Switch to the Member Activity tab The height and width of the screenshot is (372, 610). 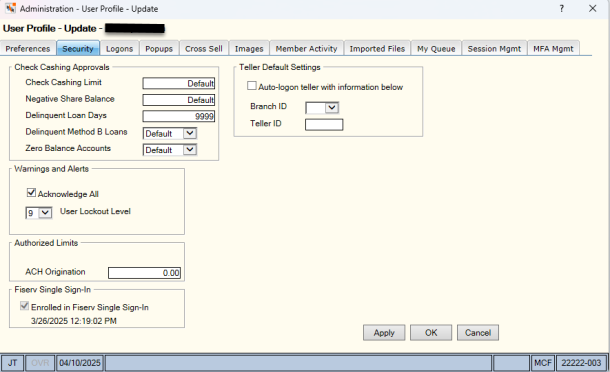[x=307, y=49]
